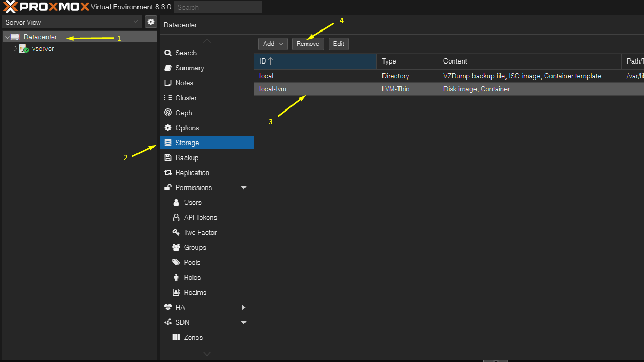Collapse the Permissions section
This screenshot has width=644, height=362.
coord(243,187)
